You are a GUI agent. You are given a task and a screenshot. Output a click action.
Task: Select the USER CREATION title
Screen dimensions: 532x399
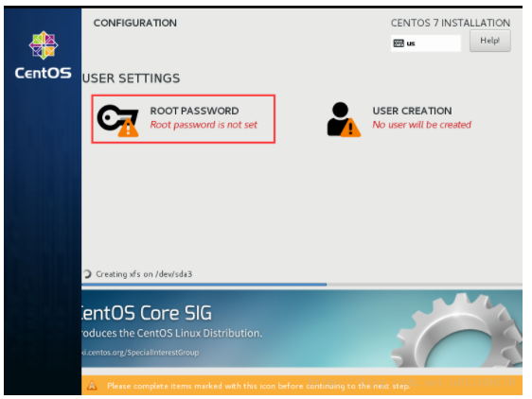pos(412,111)
